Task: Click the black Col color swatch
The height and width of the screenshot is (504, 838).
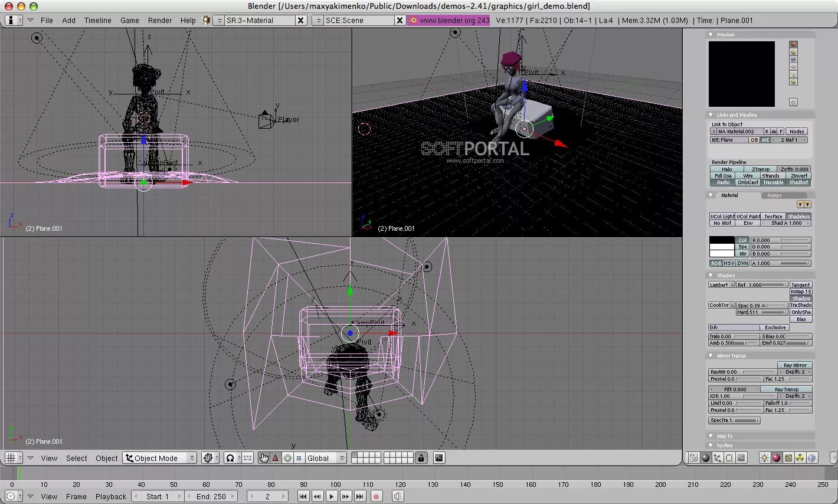Action: (722, 240)
